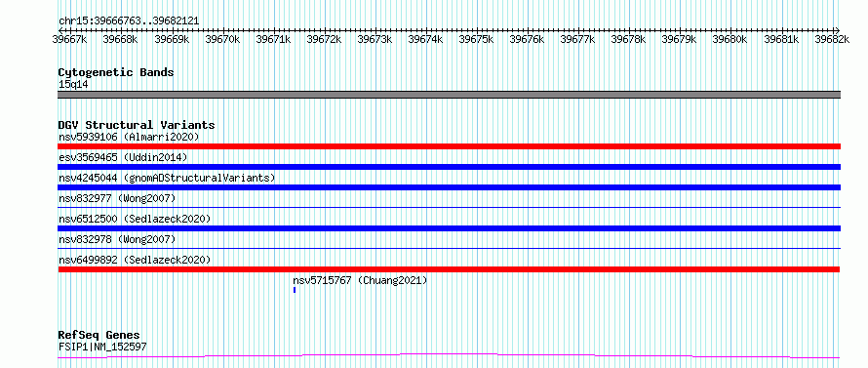This screenshot has width=868, height=368.
Task: Open variant nsv832977 (Wong2007) label
Action: pos(117,198)
